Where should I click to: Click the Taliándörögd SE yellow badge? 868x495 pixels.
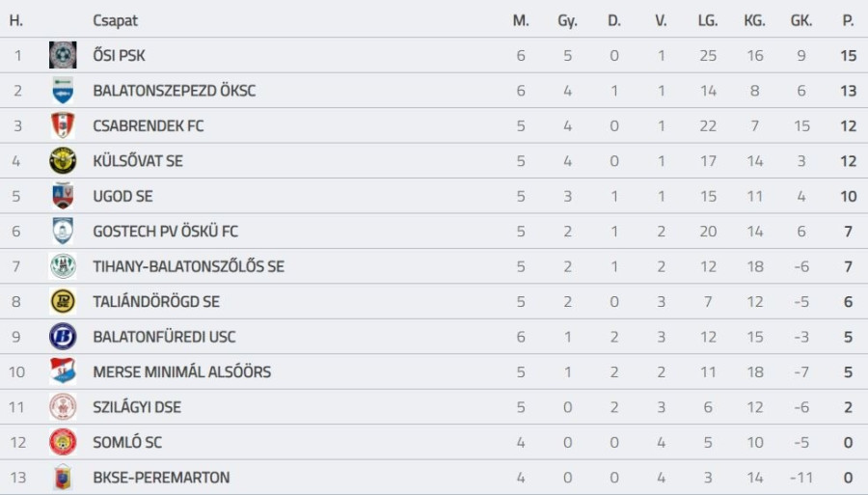(x=63, y=301)
